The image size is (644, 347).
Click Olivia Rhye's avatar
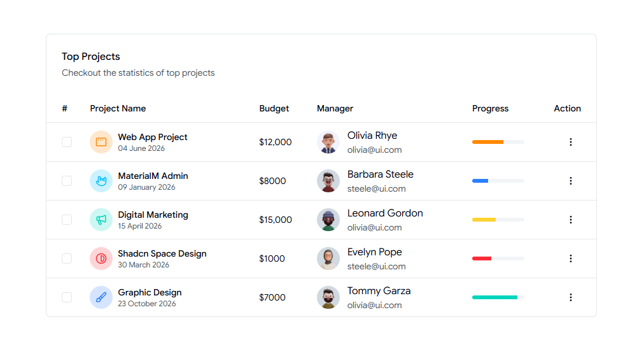coord(328,142)
